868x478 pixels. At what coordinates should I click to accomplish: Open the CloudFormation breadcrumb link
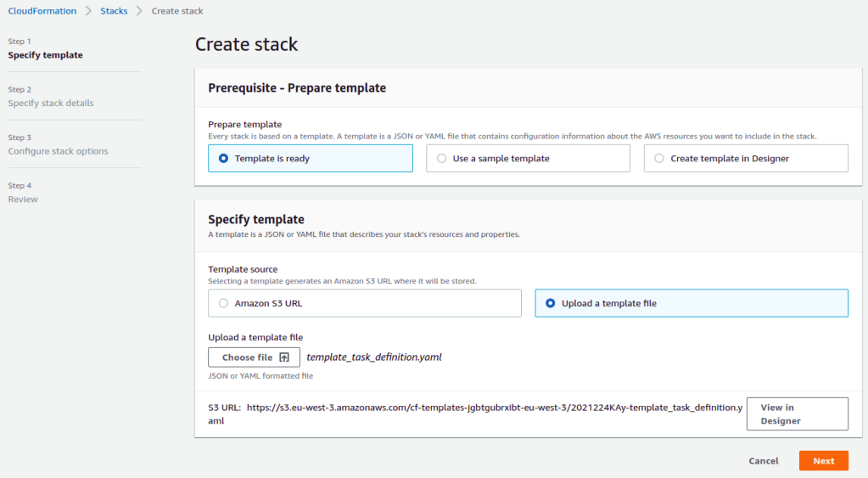[x=42, y=11]
